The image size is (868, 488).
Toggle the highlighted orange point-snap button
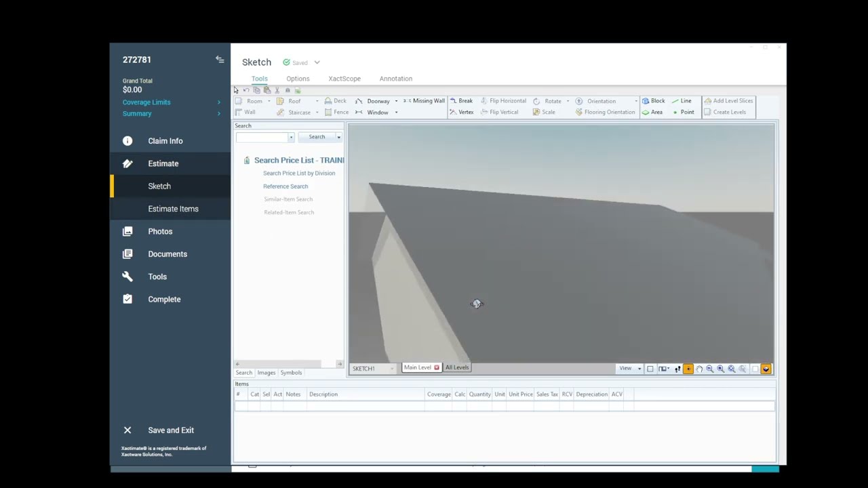click(688, 369)
